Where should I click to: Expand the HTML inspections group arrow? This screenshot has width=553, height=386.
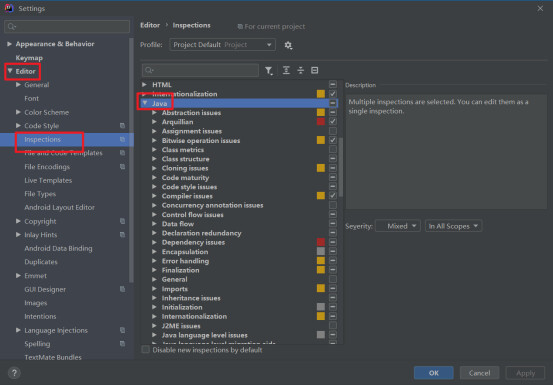pos(144,84)
